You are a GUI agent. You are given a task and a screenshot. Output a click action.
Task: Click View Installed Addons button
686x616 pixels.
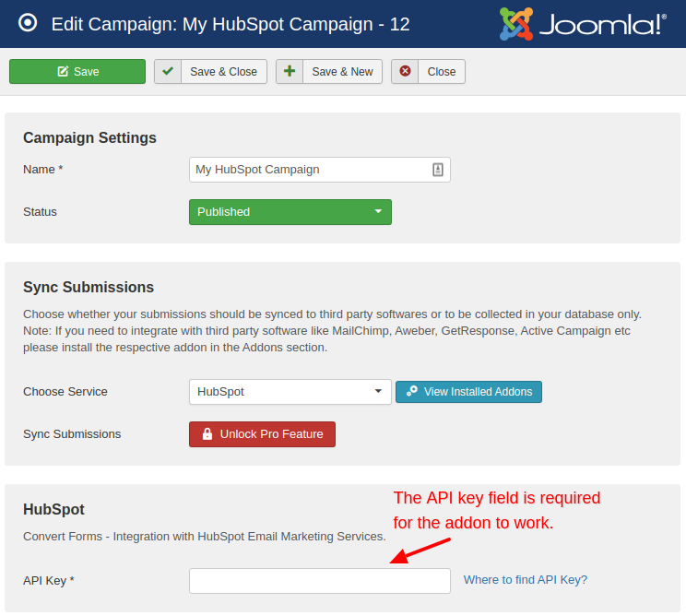tap(468, 392)
